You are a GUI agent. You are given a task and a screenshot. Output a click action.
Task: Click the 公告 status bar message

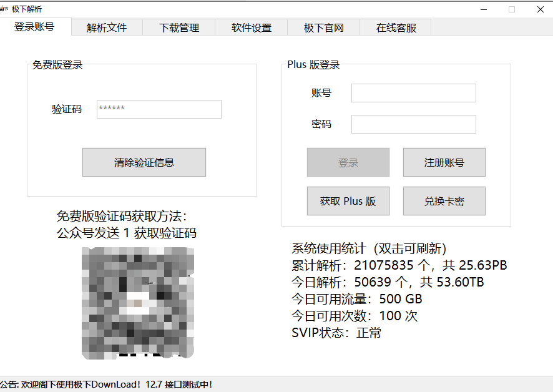pos(106,385)
